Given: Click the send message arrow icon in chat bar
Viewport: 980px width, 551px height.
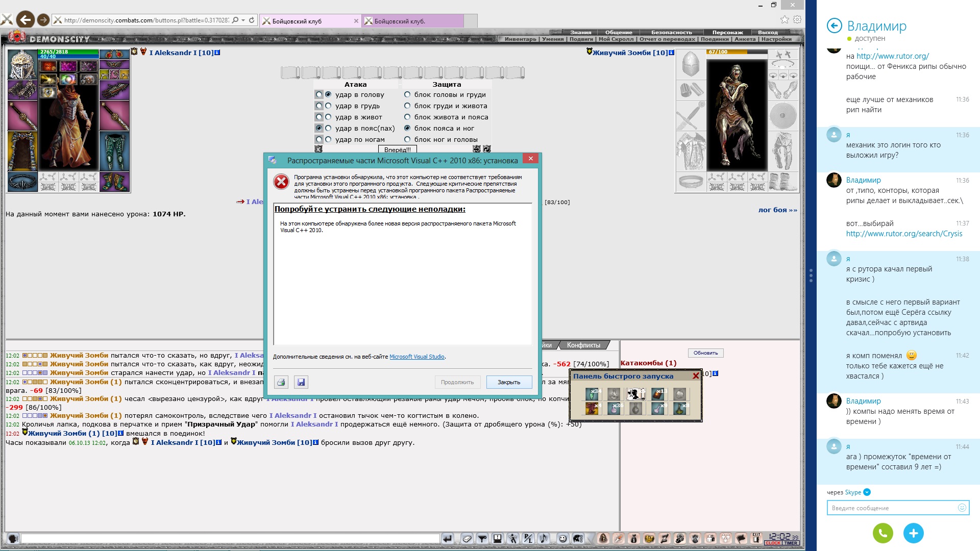Looking at the screenshot, I should point(447,538).
